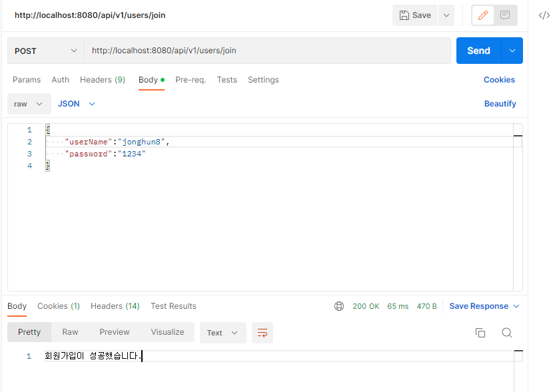
Task: Open the POST method dropdown
Action: coord(45,51)
